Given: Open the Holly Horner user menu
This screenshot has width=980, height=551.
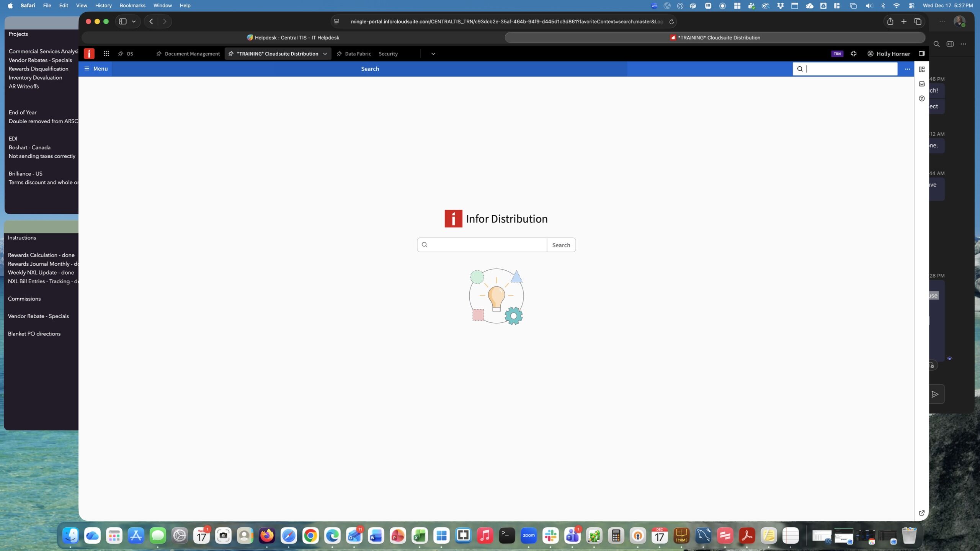Looking at the screenshot, I should click(889, 54).
